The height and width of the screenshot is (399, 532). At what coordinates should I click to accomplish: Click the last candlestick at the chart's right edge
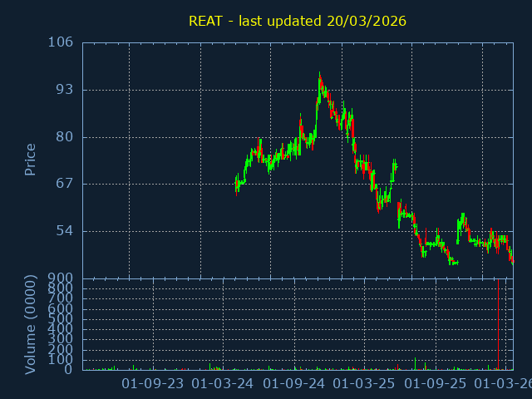point(512,259)
